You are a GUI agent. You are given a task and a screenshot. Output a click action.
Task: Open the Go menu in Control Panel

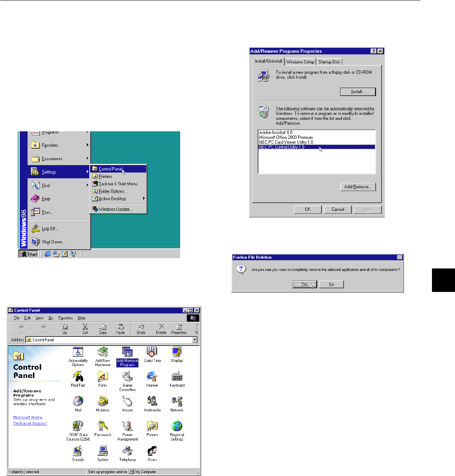(51, 318)
